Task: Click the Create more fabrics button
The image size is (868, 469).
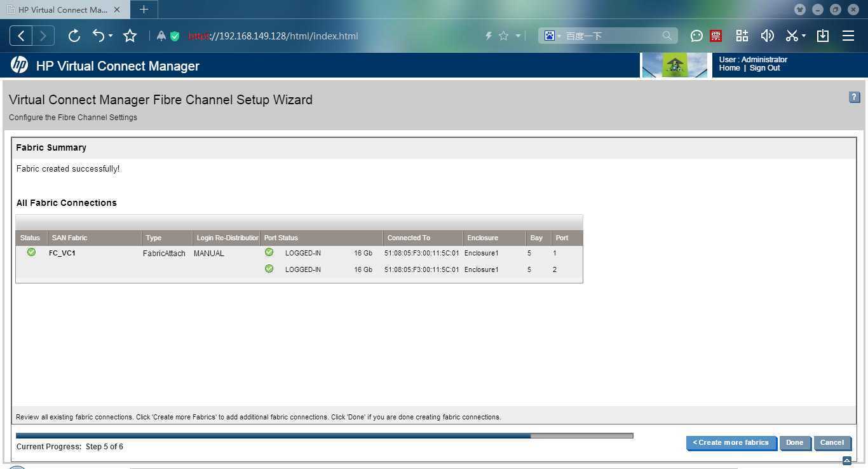Action: point(731,443)
